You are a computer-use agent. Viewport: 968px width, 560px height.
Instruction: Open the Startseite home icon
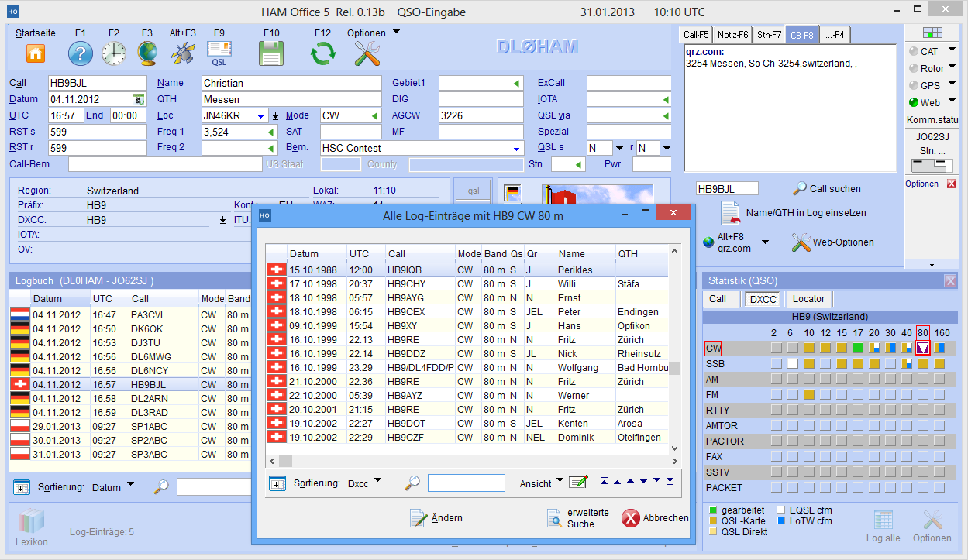click(36, 53)
